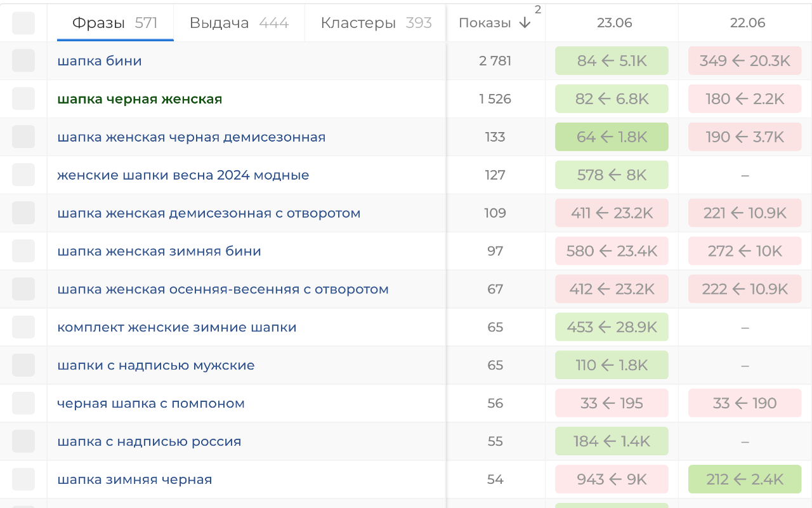This screenshot has width=812, height=508.
Task: Check the шапка черная женская row
Action: click(x=23, y=99)
